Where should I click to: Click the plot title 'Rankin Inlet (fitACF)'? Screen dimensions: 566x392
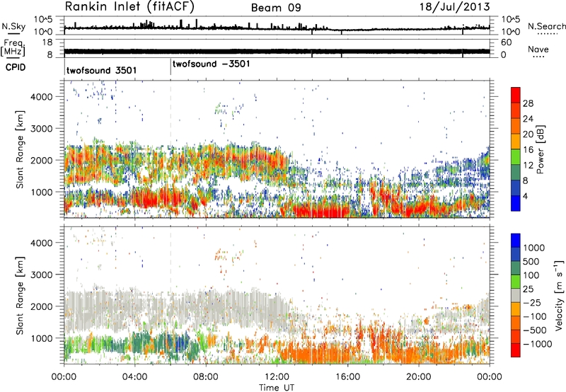(129, 6)
